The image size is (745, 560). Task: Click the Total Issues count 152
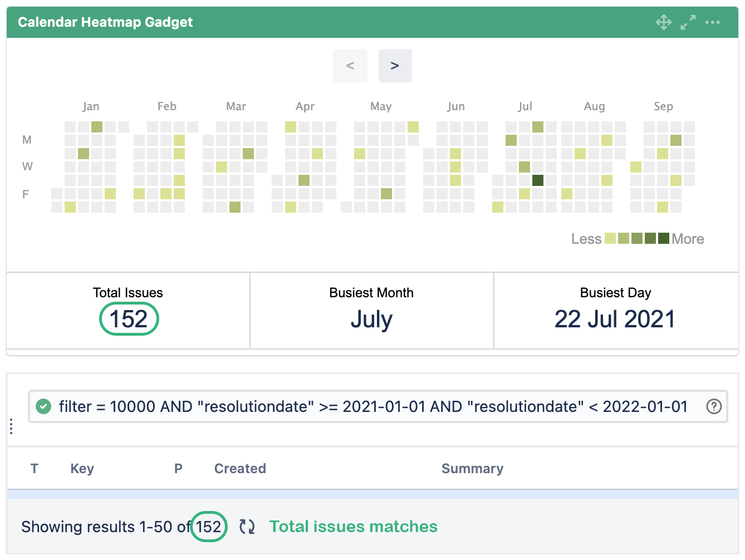coord(129,319)
